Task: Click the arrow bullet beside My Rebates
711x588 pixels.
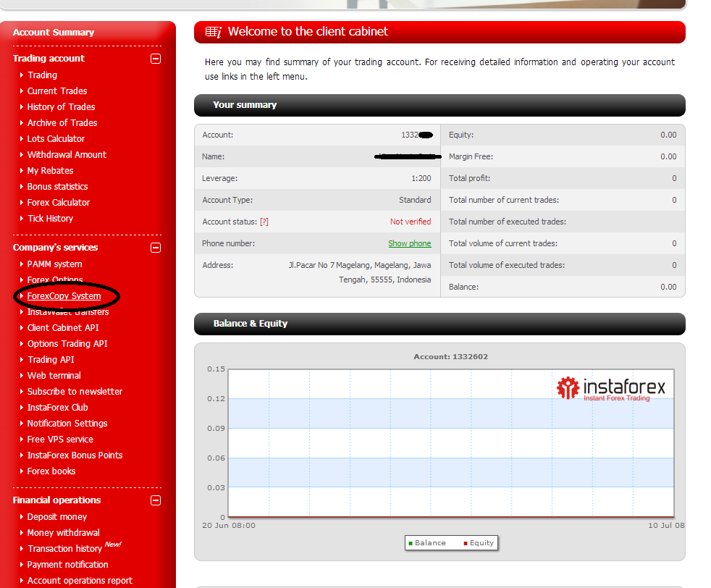Action: pos(21,170)
